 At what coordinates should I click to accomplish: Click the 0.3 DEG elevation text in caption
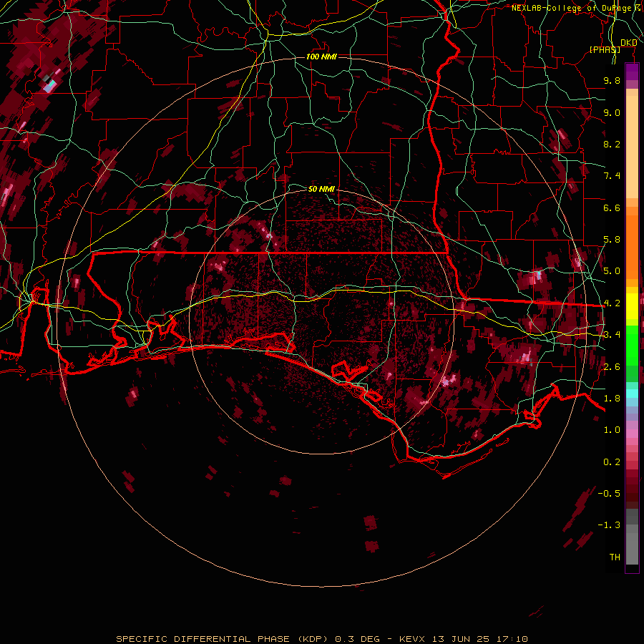[x=358, y=639]
